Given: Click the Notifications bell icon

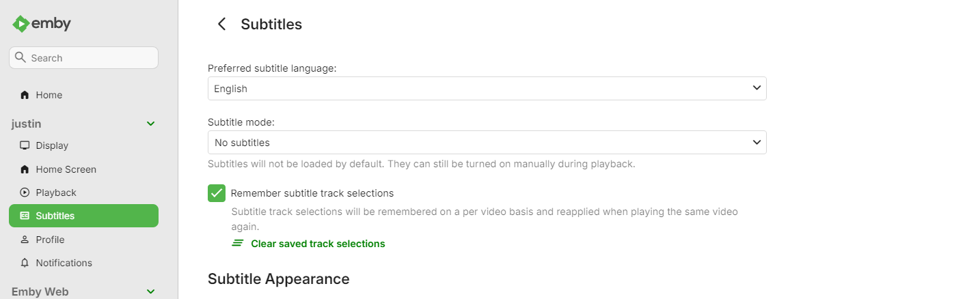Looking at the screenshot, I should click(25, 263).
